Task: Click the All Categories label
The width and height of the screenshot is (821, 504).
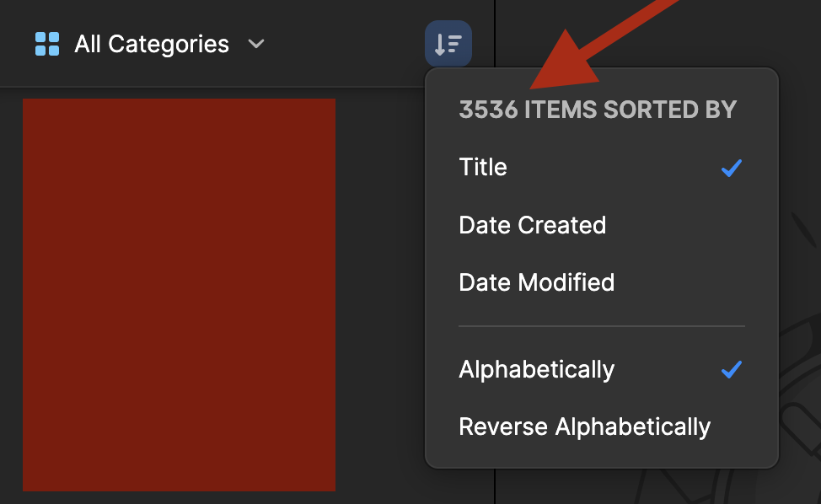Action: click(152, 44)
